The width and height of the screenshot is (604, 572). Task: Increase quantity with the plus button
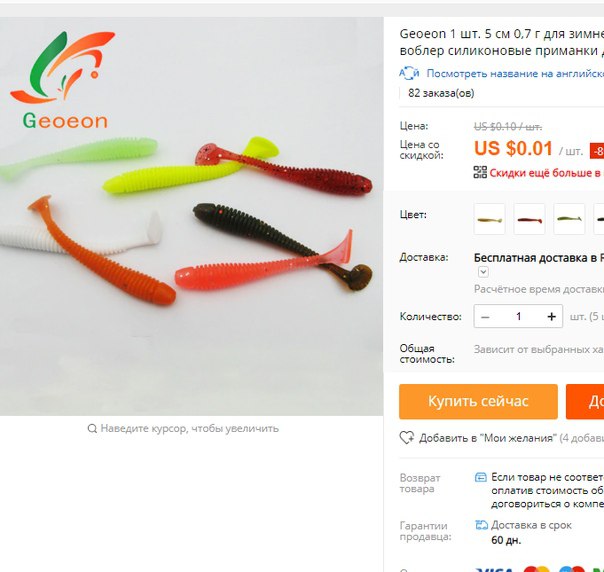[x=551, y=316]
